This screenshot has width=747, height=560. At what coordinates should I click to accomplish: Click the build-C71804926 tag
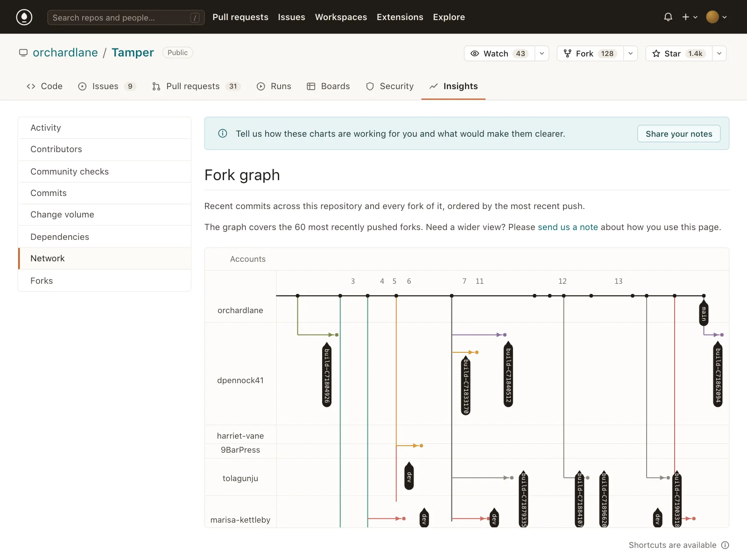[x=327, y=375]
